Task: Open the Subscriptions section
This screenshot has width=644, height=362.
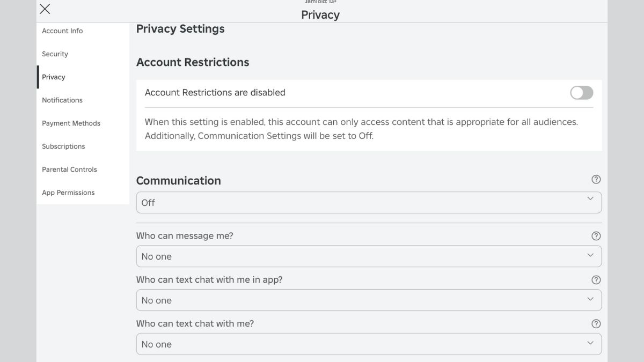Action: (x=63, y=146)
